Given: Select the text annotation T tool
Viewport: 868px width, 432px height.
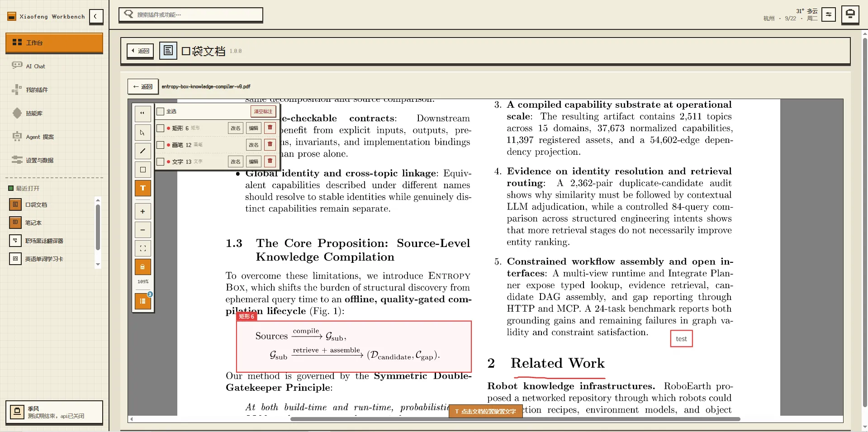Looking at the screenshot, I should point(142,188).
